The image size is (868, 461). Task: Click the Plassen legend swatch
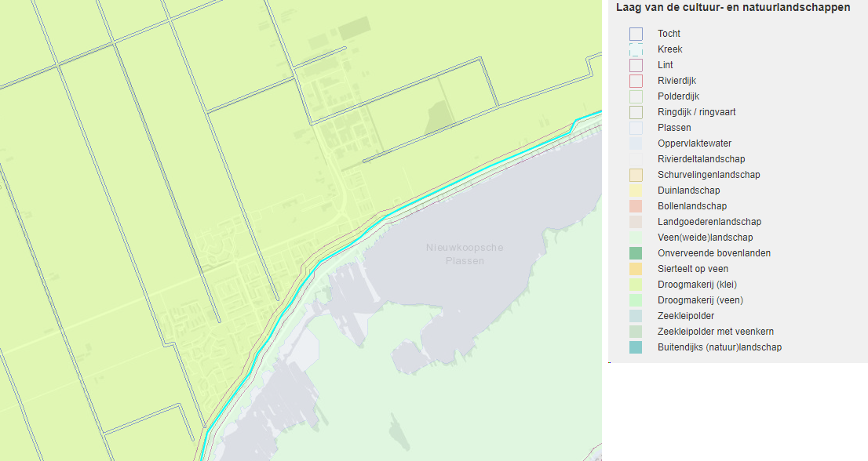tap(636, 128)
